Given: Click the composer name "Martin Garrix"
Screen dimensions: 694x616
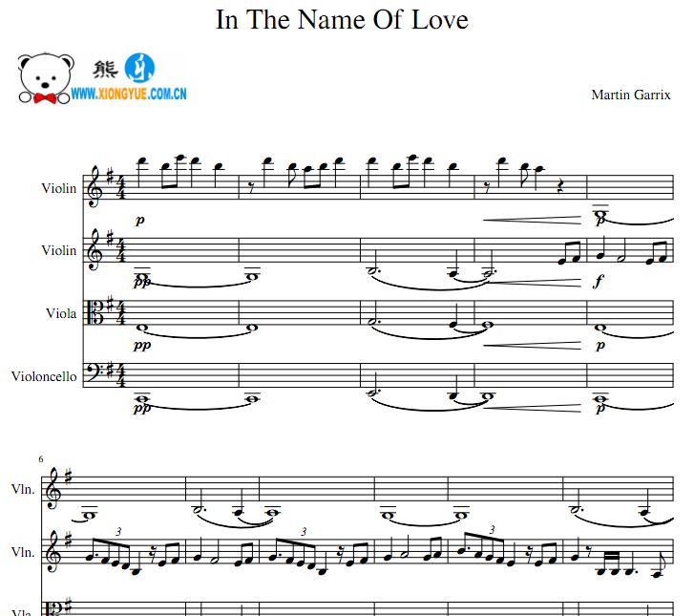Looking at the screenshot, I should pos(631,95).
